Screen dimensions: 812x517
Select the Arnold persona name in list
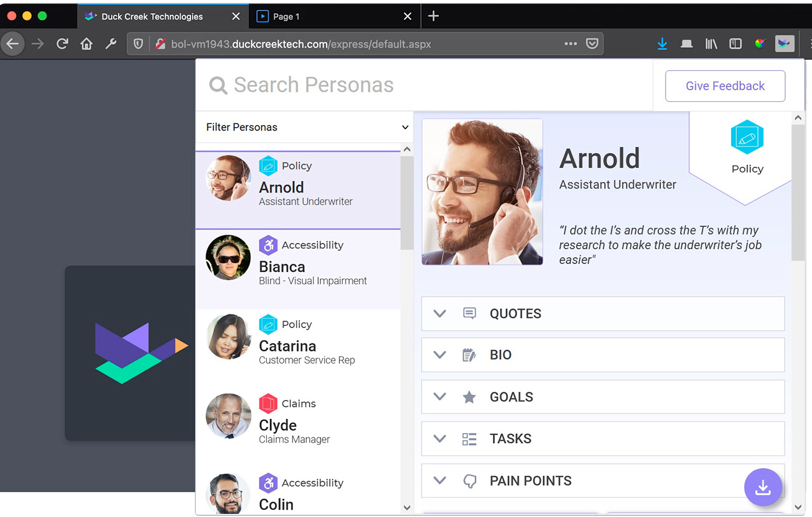coord(281,187)
